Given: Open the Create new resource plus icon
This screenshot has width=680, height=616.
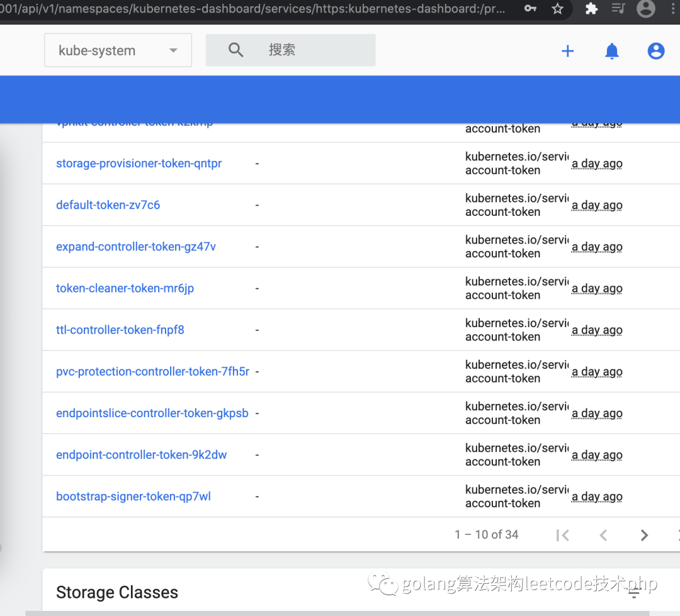Looking at the screenshot, I should tap(567, 51).
